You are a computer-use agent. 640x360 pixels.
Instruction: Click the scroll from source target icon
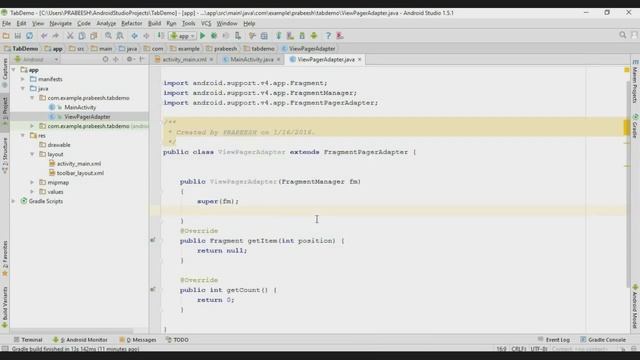105,60
